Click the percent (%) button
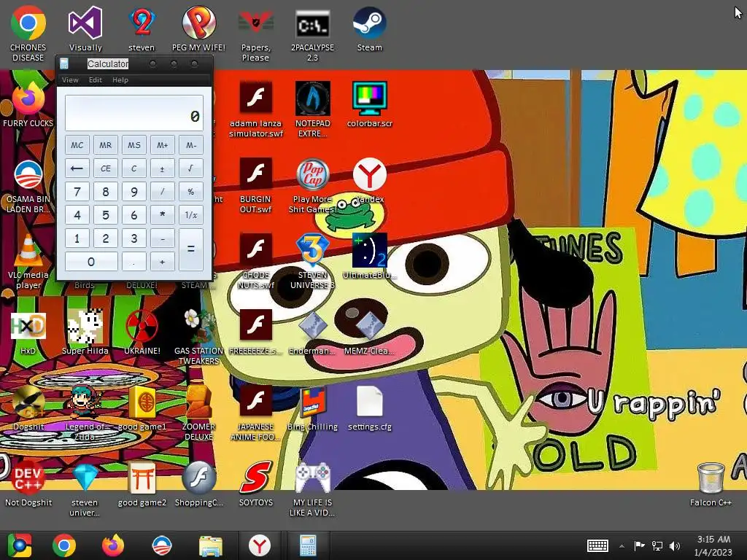This screenshot has width=747, height=560. tap(190, 192)
